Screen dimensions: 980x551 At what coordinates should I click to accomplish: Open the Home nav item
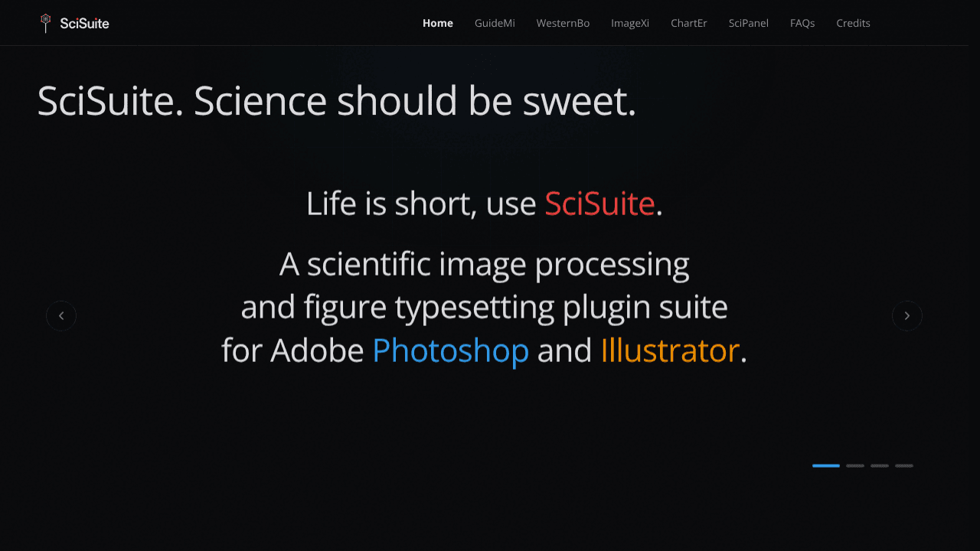438,23
